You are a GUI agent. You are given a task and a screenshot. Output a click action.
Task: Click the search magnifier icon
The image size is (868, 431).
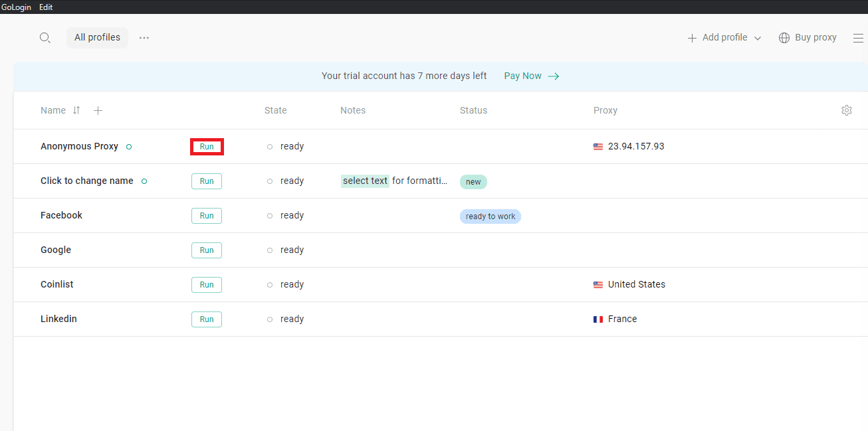(x=45, y=38)
